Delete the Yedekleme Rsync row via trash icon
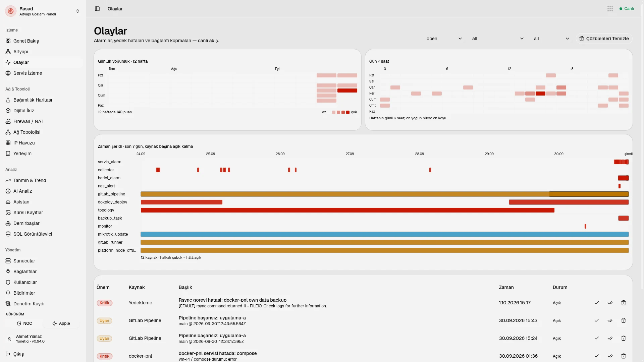Screen dimensions: 644x362 (624, 303)
